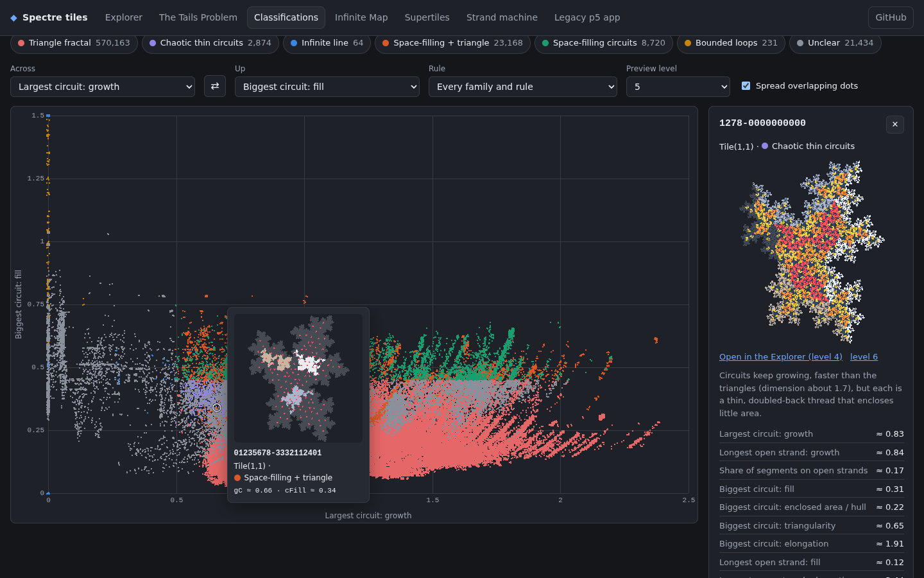The height and width of the screenshot is (578, 924).
Task: Switch to the Infinite Map tab
Action: coord(361,18)
